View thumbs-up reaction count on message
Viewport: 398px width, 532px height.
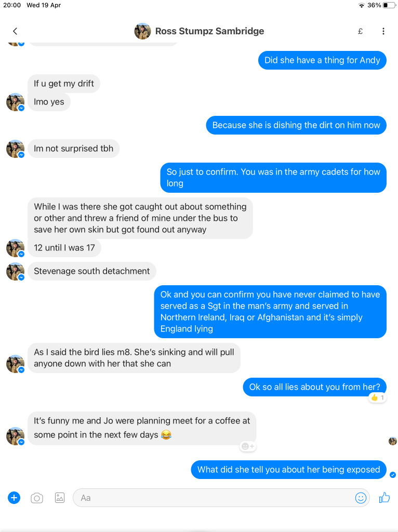377,397
